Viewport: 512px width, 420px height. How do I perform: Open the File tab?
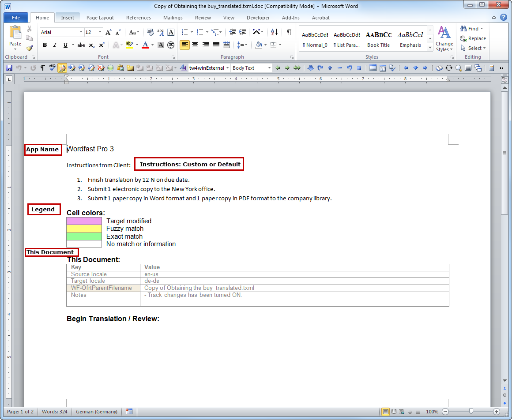point(16,18)
